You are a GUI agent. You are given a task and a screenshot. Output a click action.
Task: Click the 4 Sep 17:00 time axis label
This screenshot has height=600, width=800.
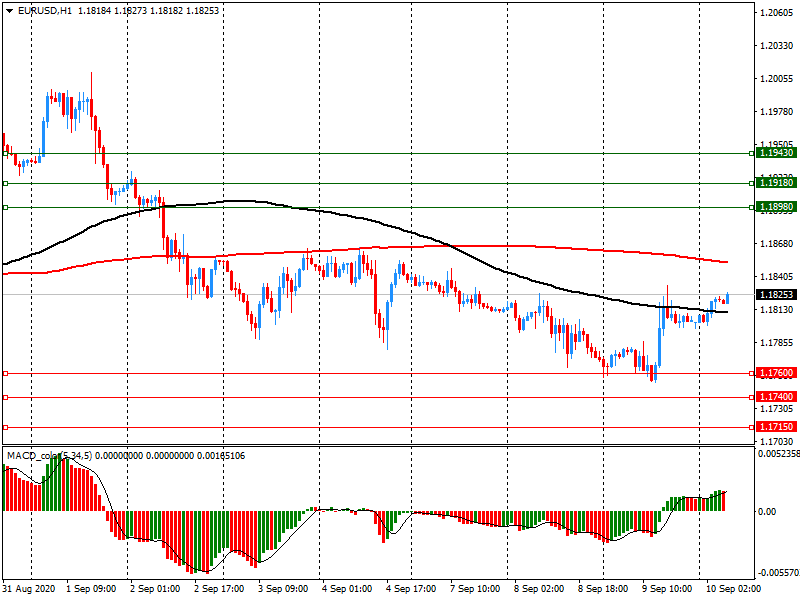410,589
